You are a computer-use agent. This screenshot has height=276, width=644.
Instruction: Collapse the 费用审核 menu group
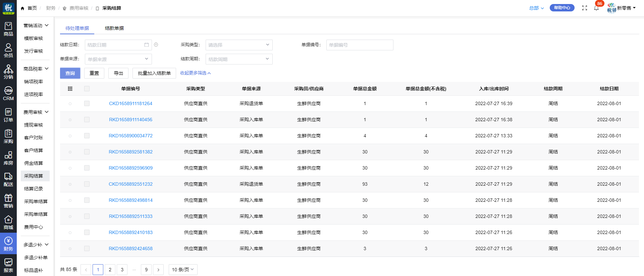point(36,112)
